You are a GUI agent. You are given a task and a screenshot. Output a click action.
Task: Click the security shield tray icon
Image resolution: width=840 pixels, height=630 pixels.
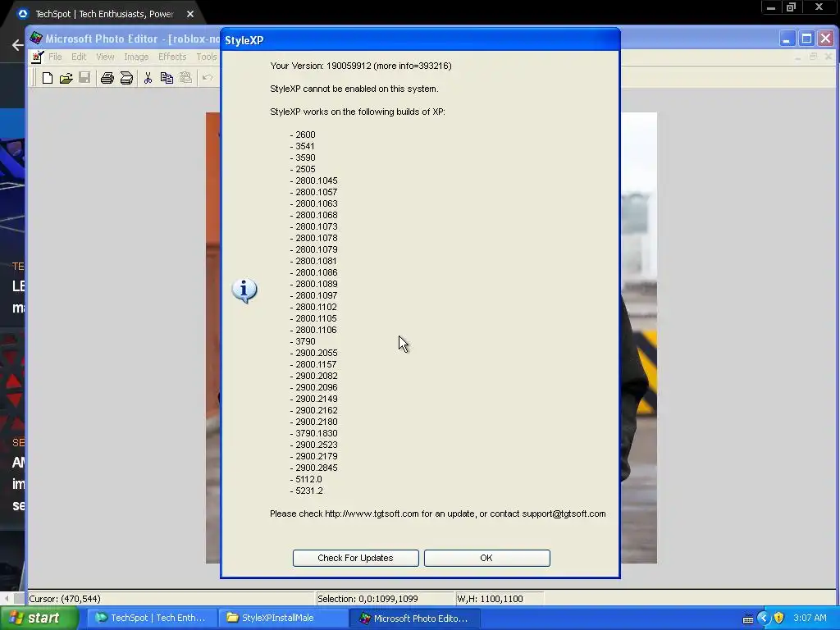(779, 618)
